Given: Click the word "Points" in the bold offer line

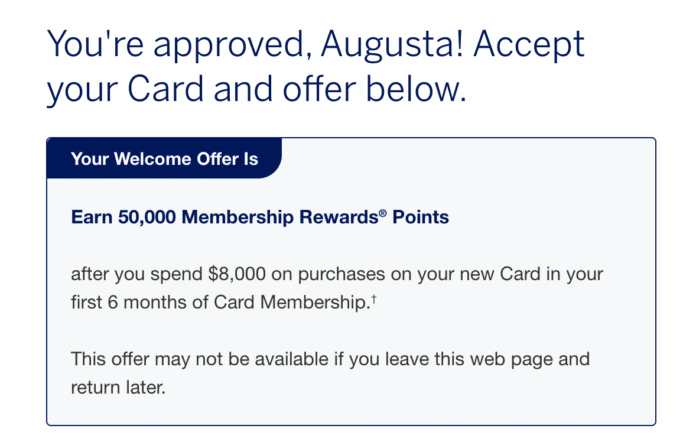Looking at the screenshot, I should click(422, 216).
